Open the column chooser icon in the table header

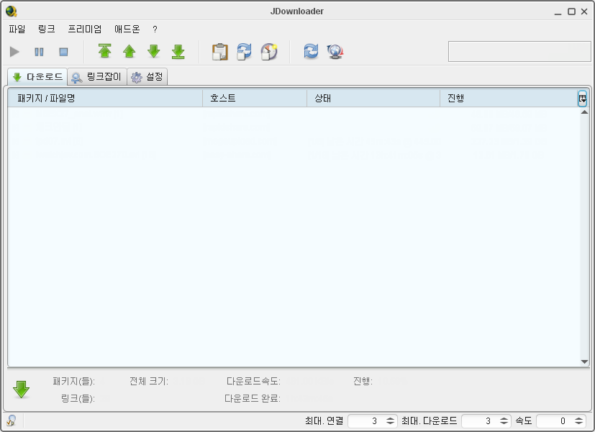tap(582, 99)
